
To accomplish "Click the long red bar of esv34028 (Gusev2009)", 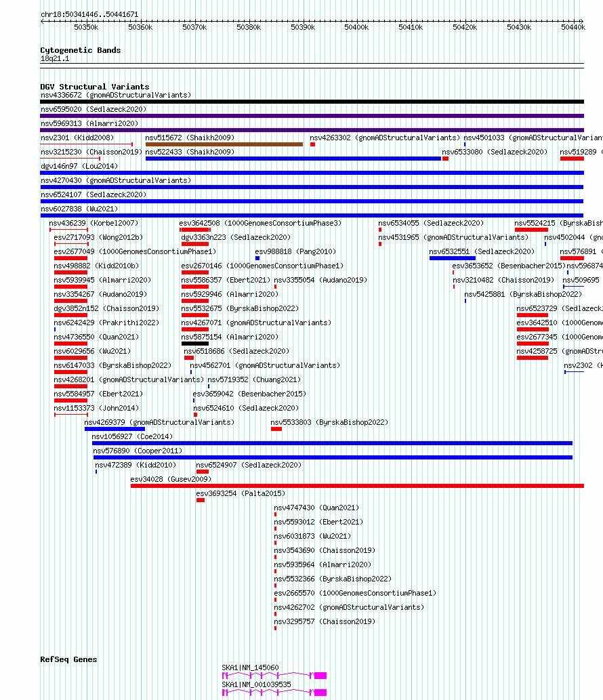I will point(357,486).
